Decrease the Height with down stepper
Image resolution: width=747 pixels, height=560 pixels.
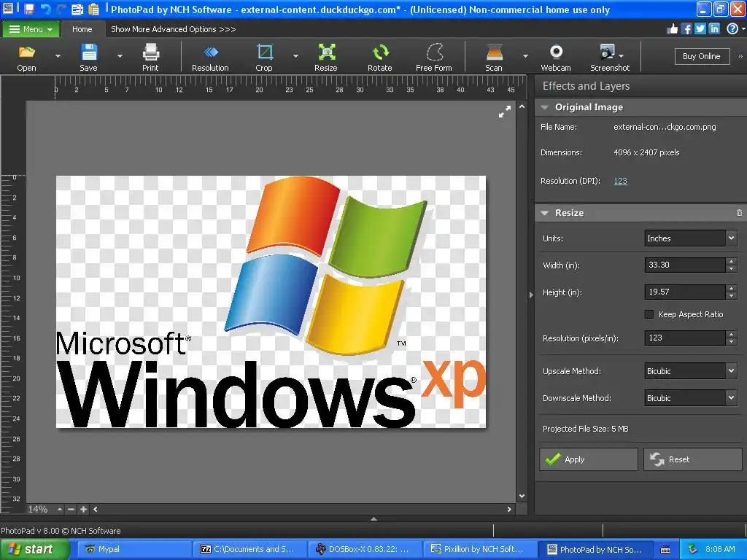pyautogui.click(x=731, y=296)
